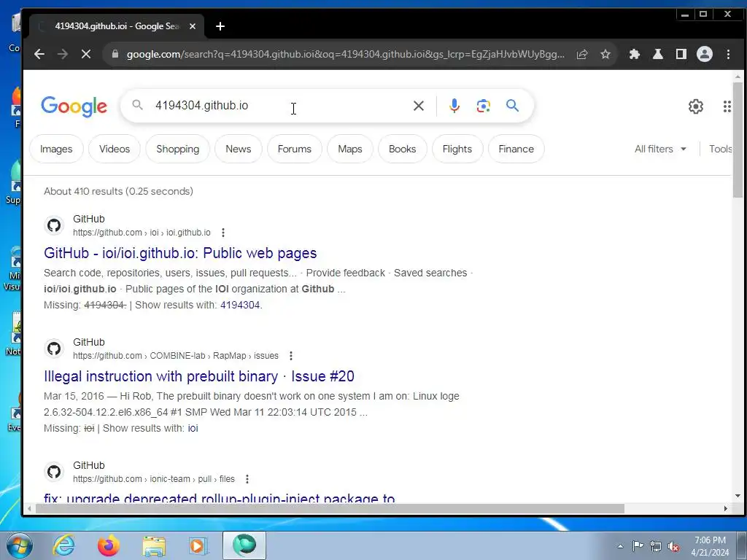747x560 pixels.
Task: Open Illegal instruction with prebuilt binary link
Action: tap(199, 376)
